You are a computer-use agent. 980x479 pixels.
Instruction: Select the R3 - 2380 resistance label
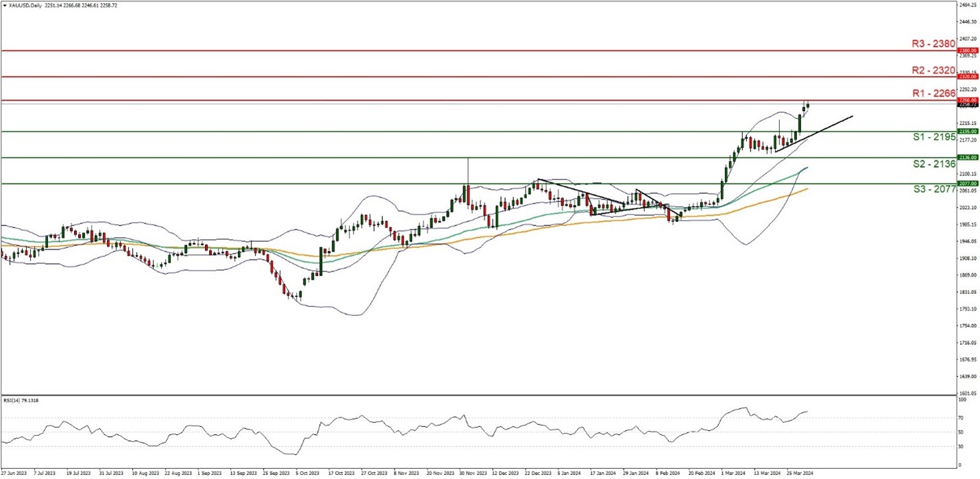point(933,42)
